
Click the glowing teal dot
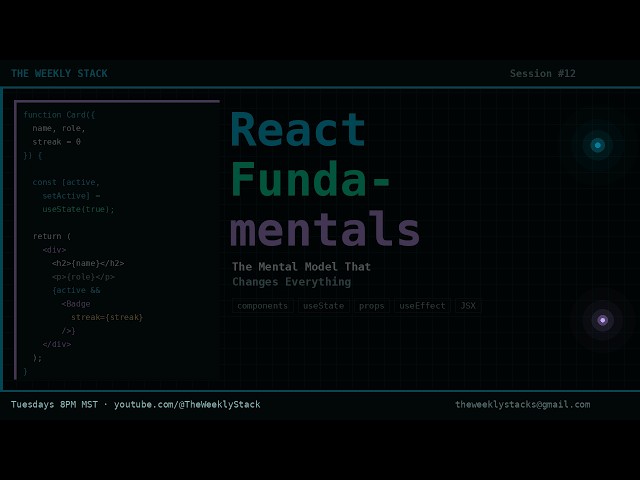(x=598, y=145)
